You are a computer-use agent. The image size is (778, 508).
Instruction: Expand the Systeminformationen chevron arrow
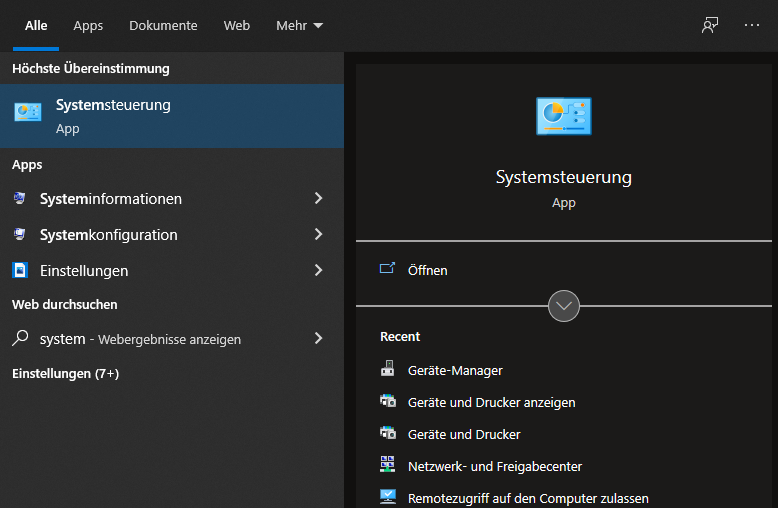318,199
